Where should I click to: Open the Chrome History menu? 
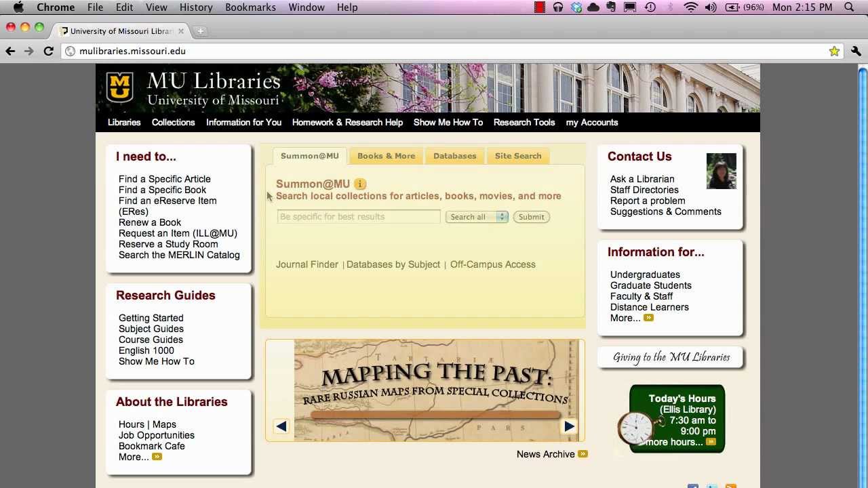click(196, 7)
